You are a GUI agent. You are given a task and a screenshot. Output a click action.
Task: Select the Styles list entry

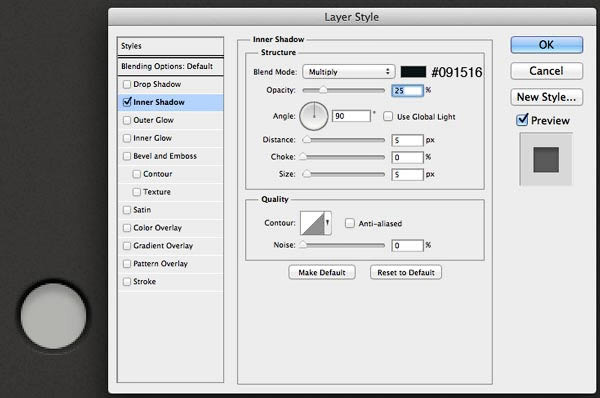[x=170, y=46]
